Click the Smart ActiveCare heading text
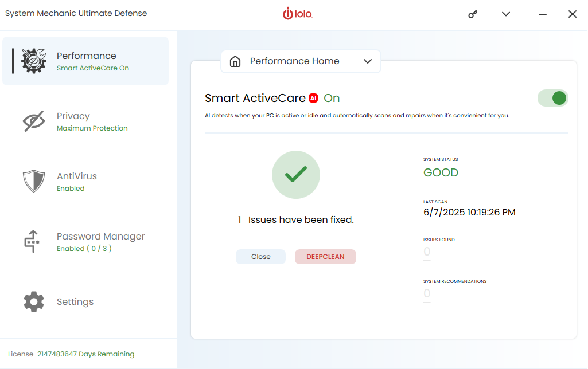Image resolution: width=588 pixels, height=369 pixels. [x=255, y=98]
